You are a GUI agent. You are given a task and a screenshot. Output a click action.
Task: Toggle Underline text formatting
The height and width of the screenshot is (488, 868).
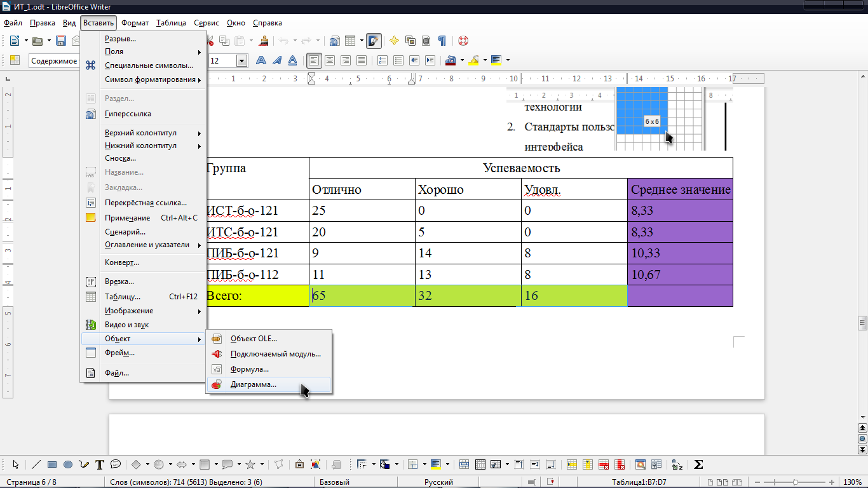292,60
